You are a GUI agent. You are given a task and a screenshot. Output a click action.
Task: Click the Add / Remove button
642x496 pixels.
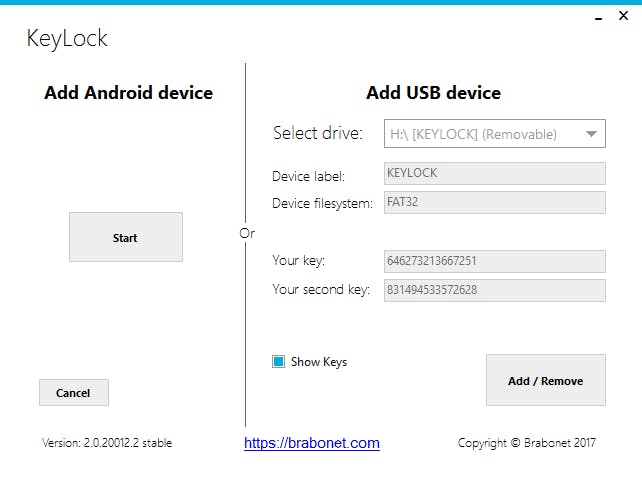pyautogui.click(x=545, y=380)
